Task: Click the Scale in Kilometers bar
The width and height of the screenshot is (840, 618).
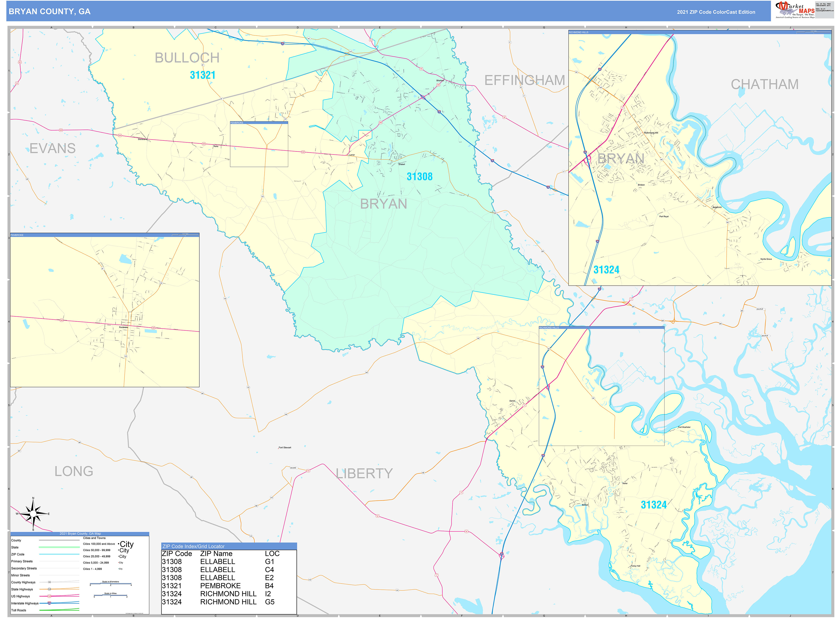Action: [111, 584]
